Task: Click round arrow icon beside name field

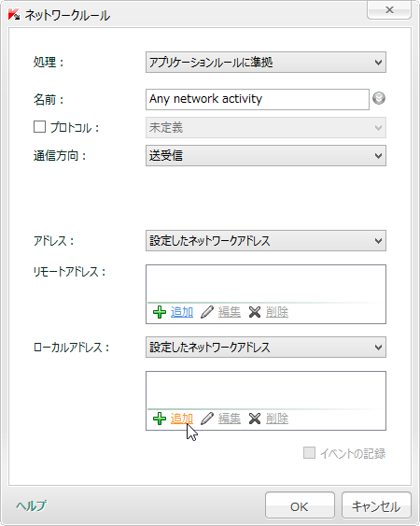Action: [379, 98]
